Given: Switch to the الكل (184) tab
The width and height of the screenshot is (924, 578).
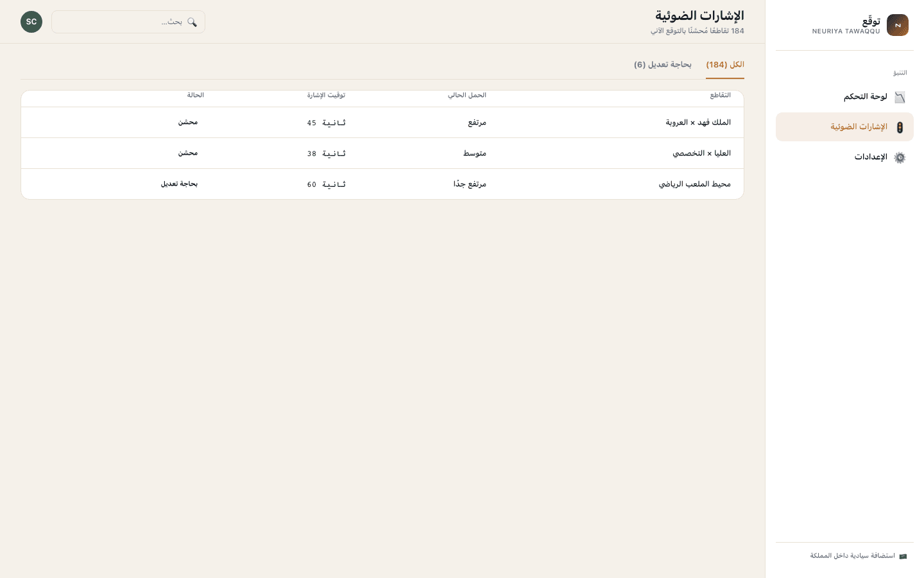Looking at the screenshot, I should pyautogui.click(x=725, y=65).
